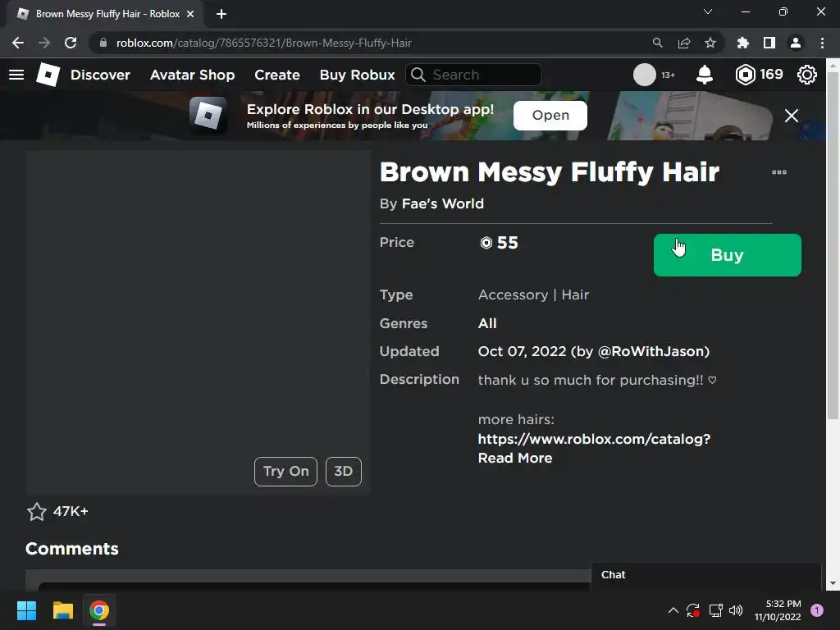Open the Roblox hamburger navigation menu
840x630 pixels.
tap(16, 75)
